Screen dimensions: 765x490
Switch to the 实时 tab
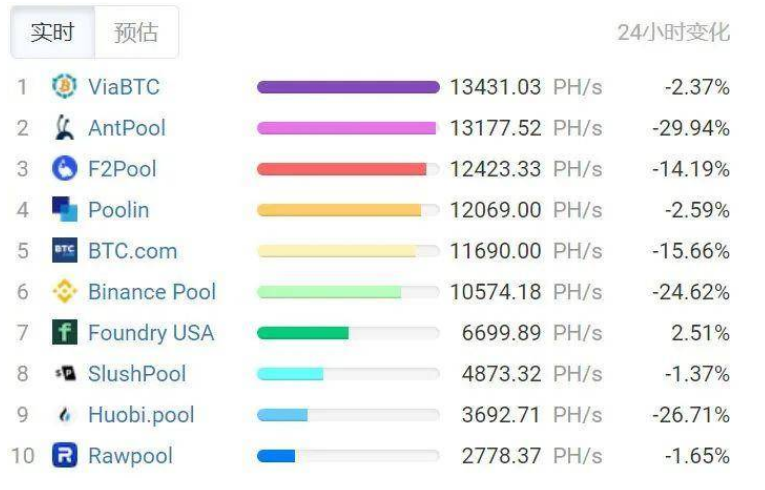53,33
